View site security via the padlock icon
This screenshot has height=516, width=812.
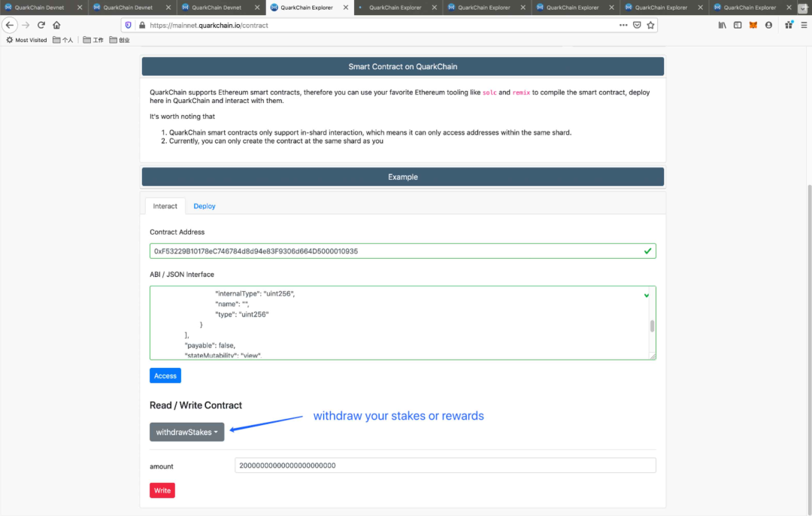[x=142, y=25]
